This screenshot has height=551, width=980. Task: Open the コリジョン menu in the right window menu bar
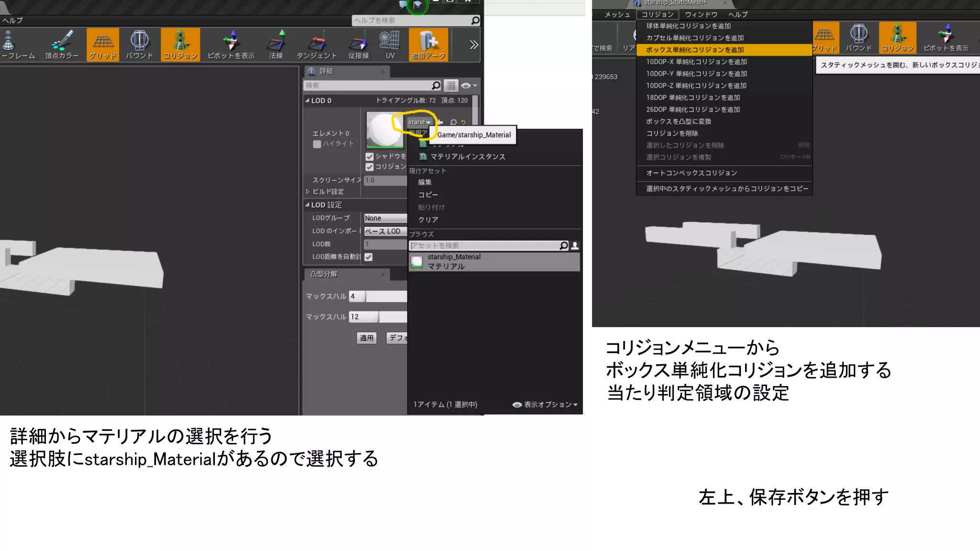657,14
